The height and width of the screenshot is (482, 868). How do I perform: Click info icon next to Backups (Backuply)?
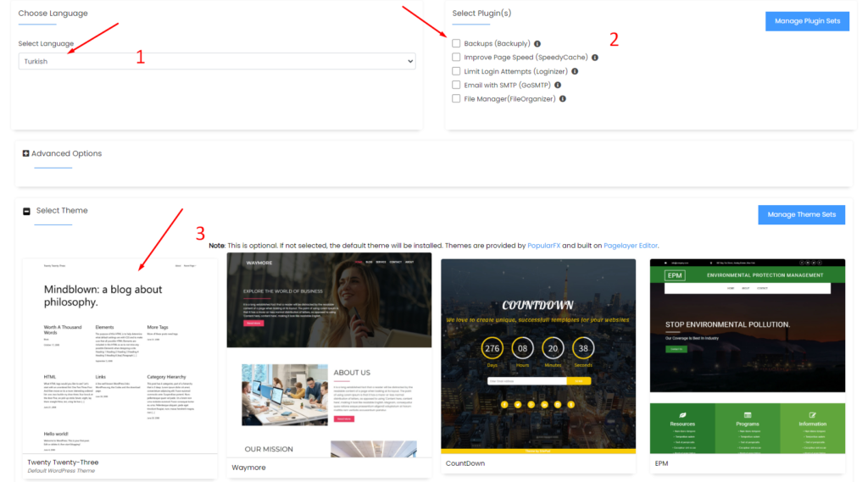coord(537,44)
